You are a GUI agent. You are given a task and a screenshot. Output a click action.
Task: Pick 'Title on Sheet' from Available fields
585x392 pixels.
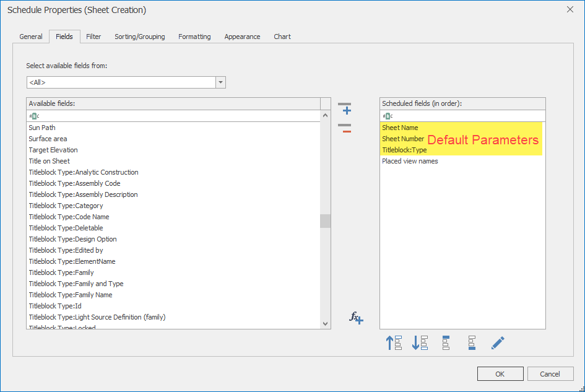(173, 161)
